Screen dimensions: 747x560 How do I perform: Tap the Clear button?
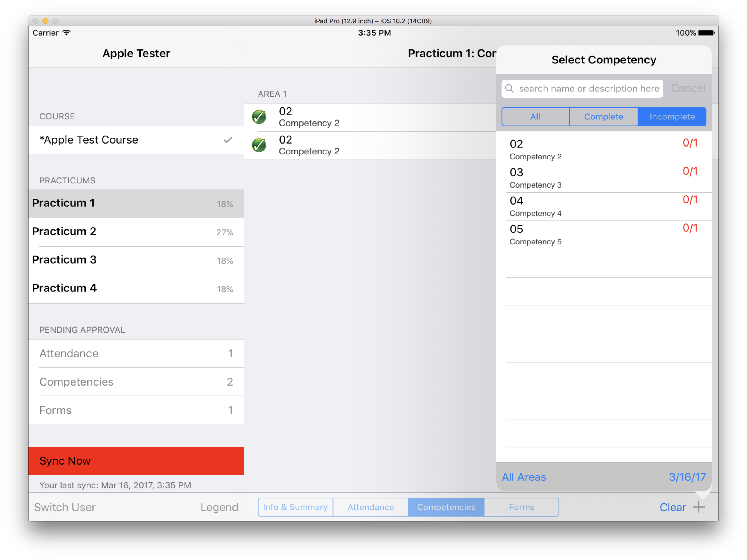point(673,507)
